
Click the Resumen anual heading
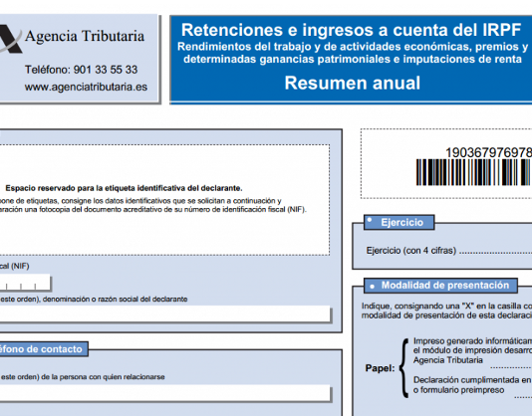pyautogui.click(x=353, y=83)
